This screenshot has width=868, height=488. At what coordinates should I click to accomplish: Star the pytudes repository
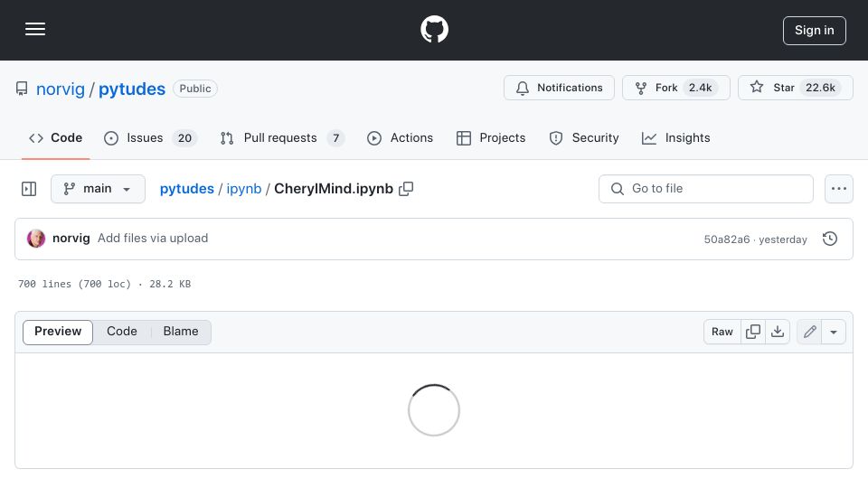click(796, 88)
